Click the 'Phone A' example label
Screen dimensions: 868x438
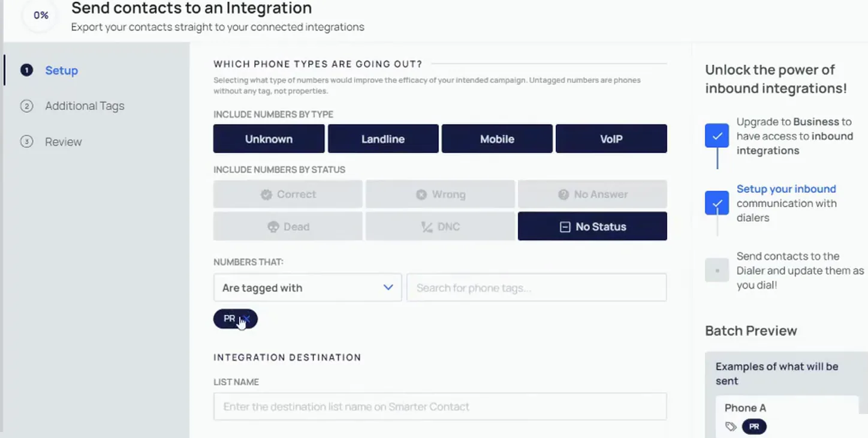tap(745, 408)
